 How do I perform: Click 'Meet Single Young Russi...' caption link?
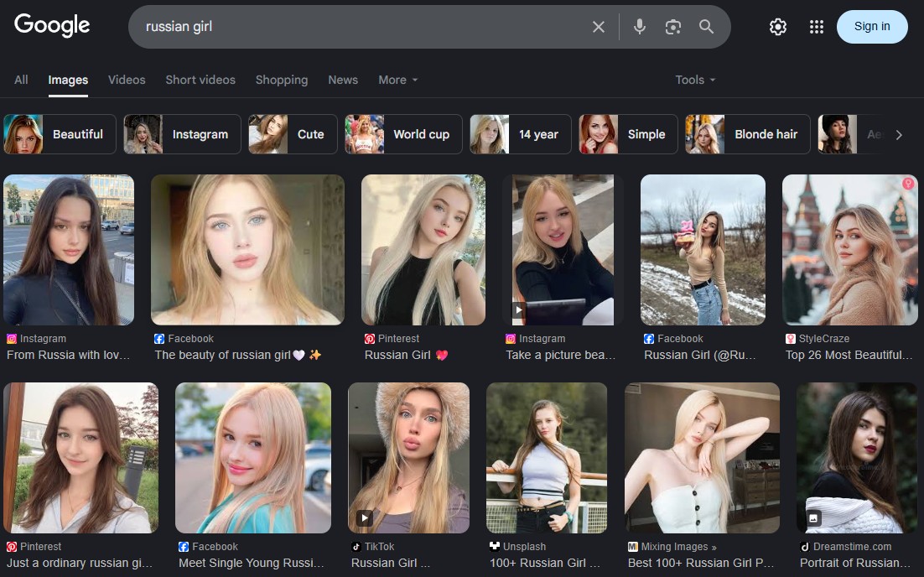[251, 563]
